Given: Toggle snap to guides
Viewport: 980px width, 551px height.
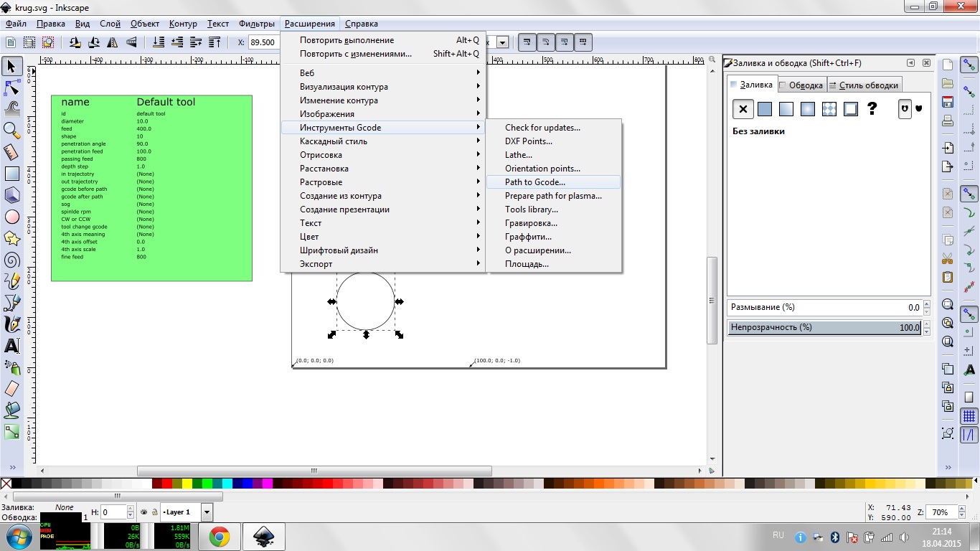Looking at the screenshot, I should tap(969, 435).
